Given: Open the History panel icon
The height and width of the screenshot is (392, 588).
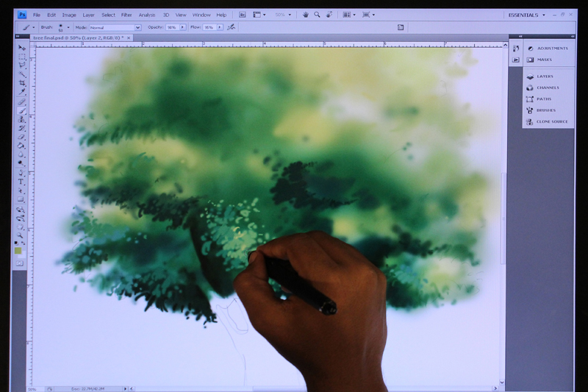Looking at the screenshot, I should [x=516, y=49].
